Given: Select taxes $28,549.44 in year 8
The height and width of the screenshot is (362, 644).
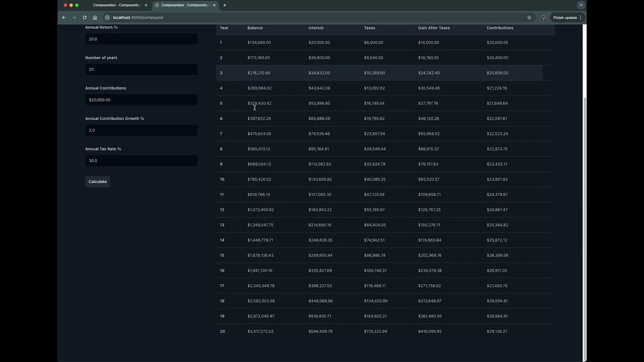Looking at the screenshot, I should point(375,149).
